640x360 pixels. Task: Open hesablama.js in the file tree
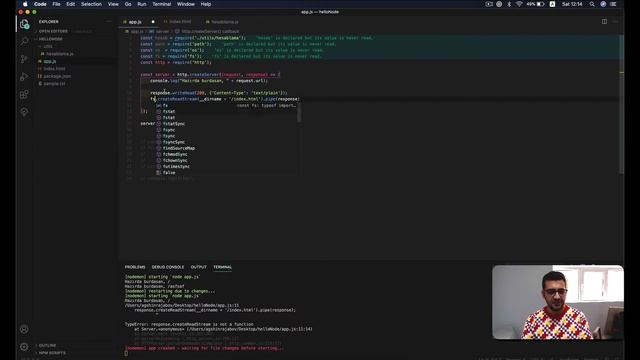point(60,54)
